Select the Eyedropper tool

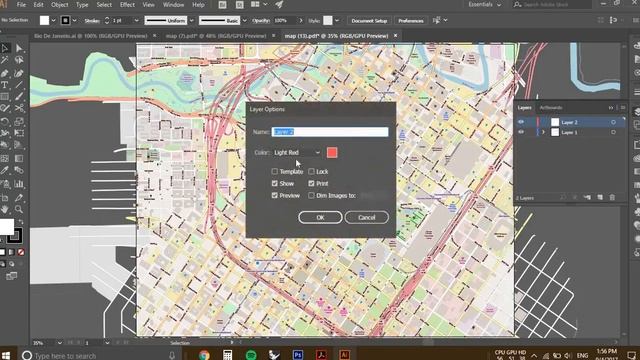pyautogui.click(x=5, y=170)
